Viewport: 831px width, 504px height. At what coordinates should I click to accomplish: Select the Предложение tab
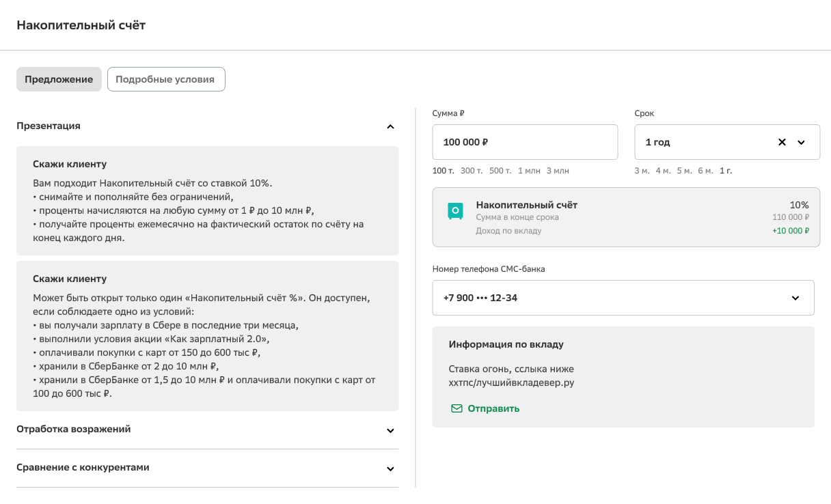(x=59, y=79)
